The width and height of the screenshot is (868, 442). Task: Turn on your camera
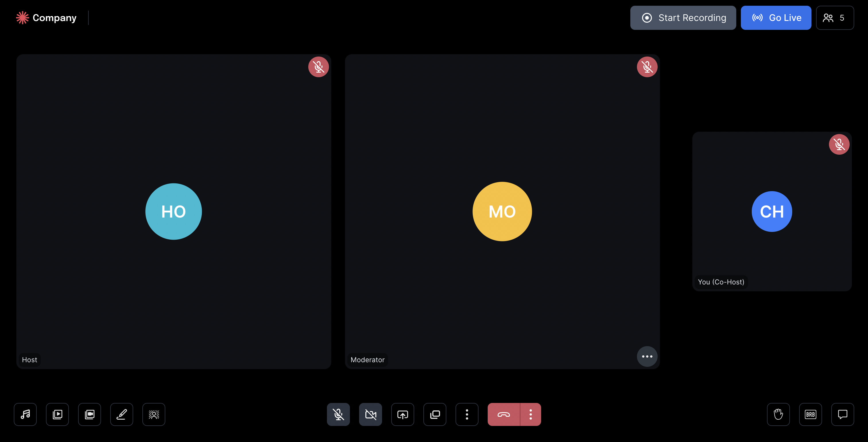click(x=370, y=414)
